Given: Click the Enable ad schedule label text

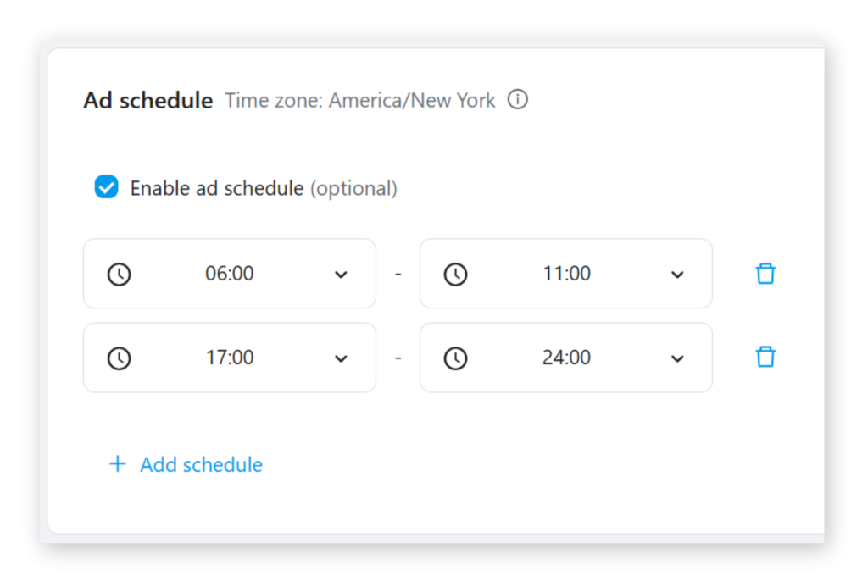Looking at the screenshot, I should (x=216, y=188).
